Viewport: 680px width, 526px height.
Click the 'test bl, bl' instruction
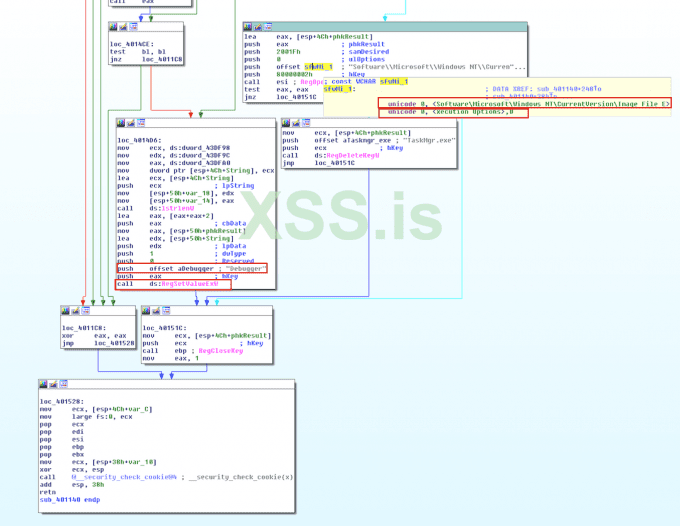[x=138, y=52]
